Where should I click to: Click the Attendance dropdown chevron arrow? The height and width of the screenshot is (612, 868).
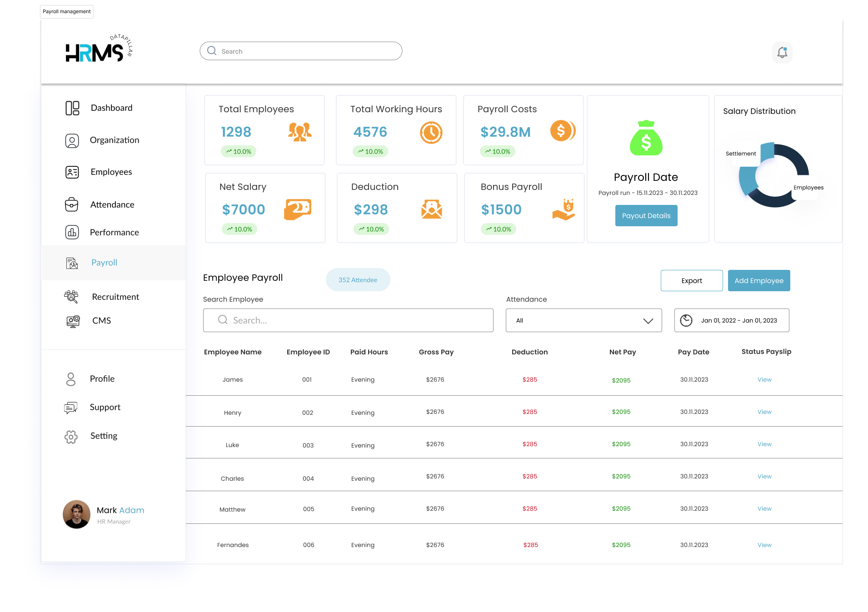pos(648,321)
